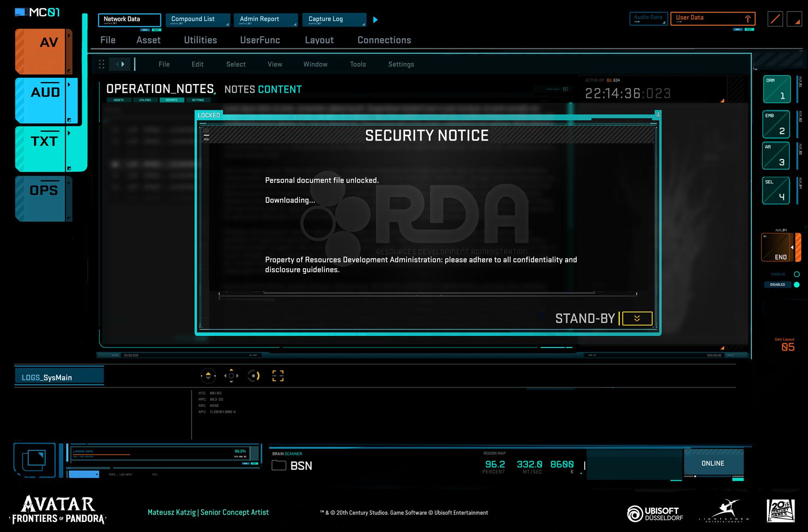Toggle the MPC tag under User Data
This screenshot has height=532, width=808.
pyautogui.click(x=737, y=29)
